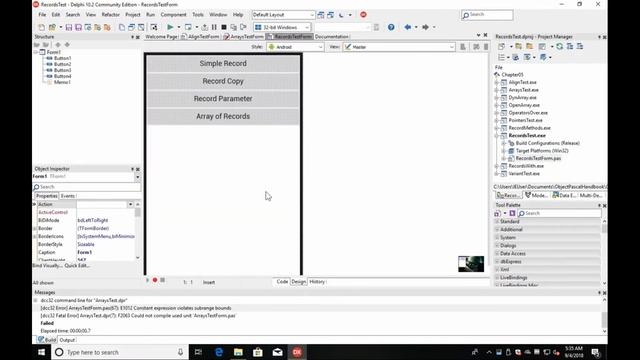
Task: Select Button3 in the Structure tree
Action: 62,70
